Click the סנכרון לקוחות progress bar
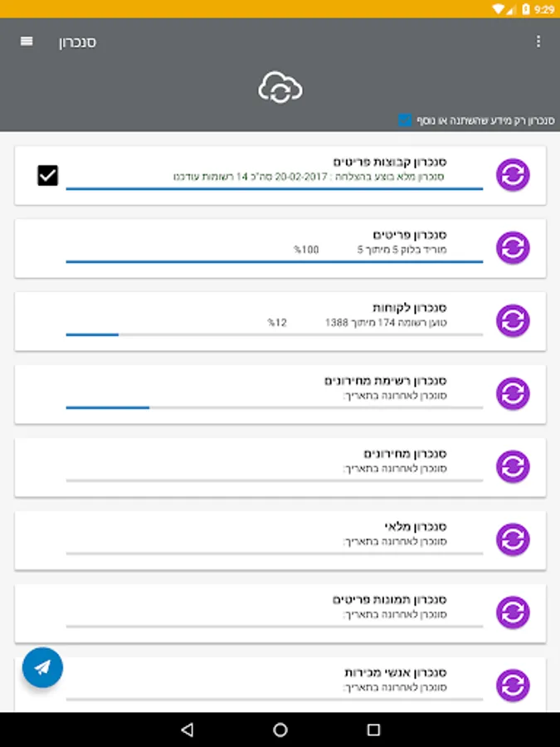Image resolution: width=560 pixels, height=747 pixels. tap(274, 334)
